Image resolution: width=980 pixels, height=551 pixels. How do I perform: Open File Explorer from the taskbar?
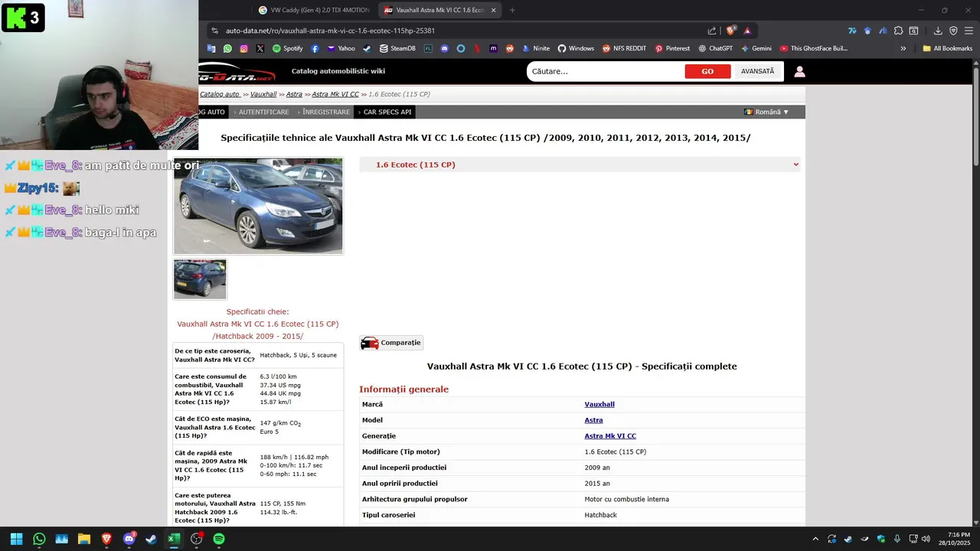pos(84,539)
